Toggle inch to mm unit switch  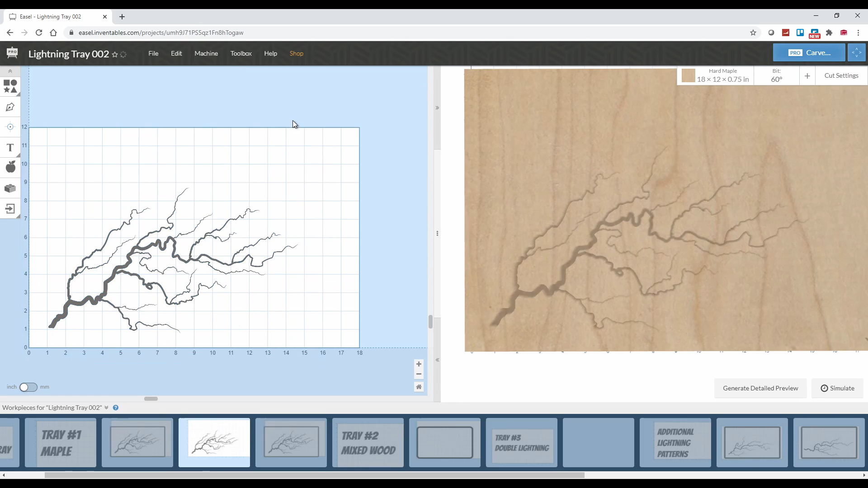point(28,387)
